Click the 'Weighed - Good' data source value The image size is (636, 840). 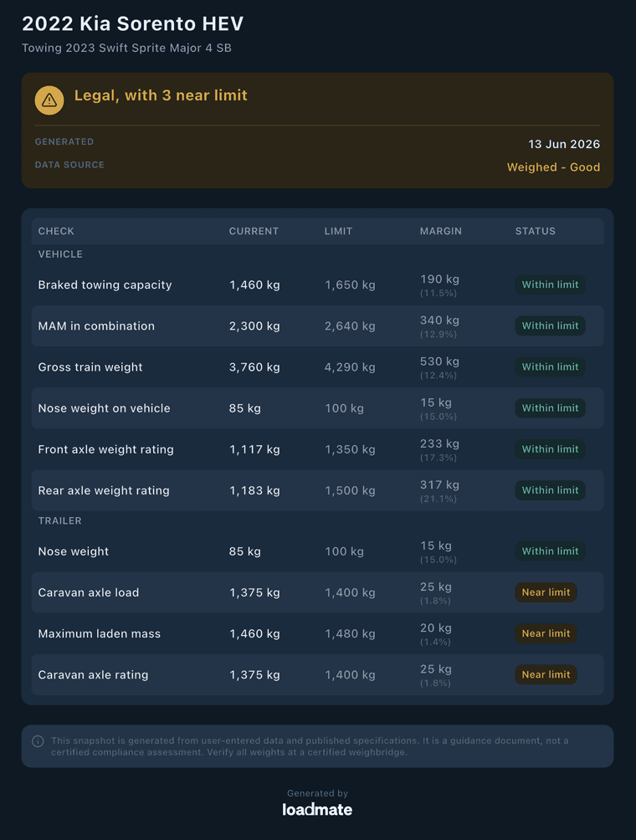click(x=553, y=167)
